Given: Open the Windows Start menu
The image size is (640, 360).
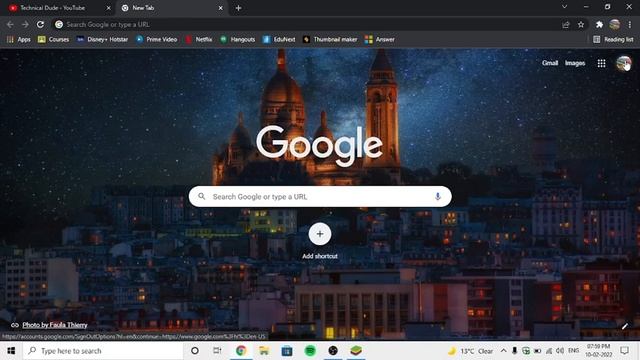Looking at the screenshot, I should (11, 351).
